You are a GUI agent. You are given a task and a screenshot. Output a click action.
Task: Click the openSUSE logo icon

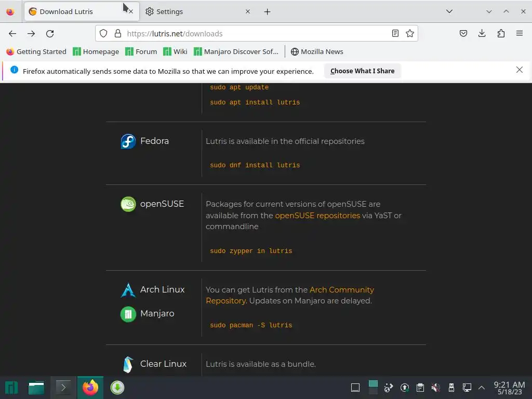coord(128,204)
